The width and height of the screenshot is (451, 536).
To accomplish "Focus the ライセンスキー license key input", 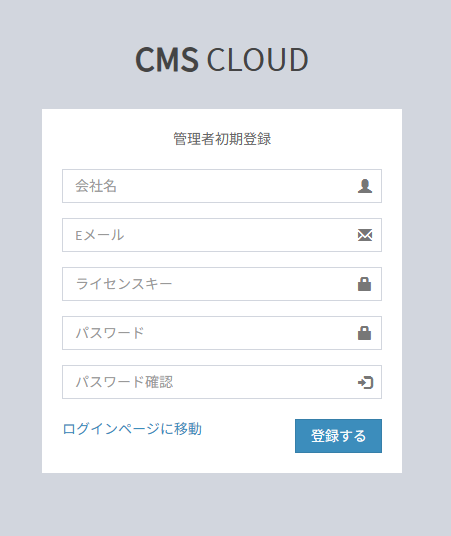I will (222, 284).
